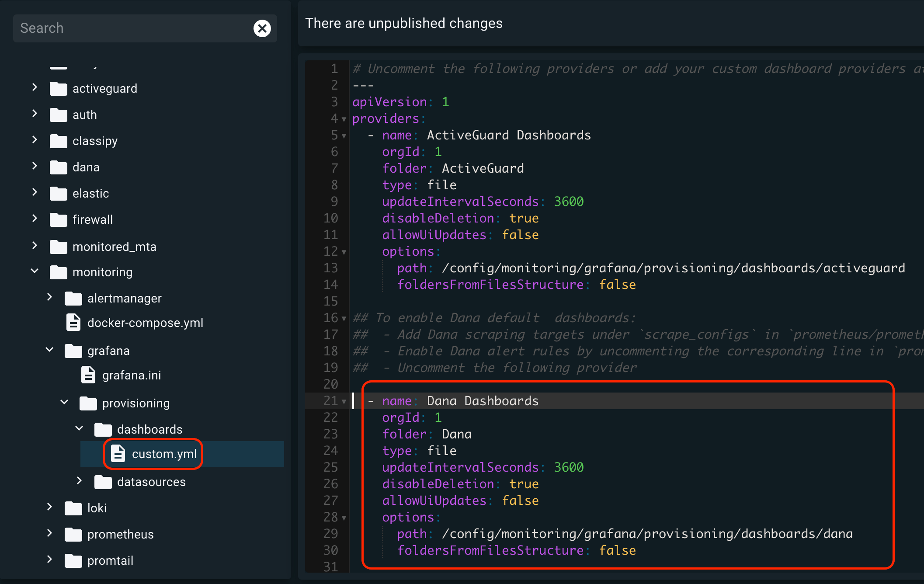Screen dimensions: 924x584
Task: Expand the firewall folder chevron
Action: point(35,219)
